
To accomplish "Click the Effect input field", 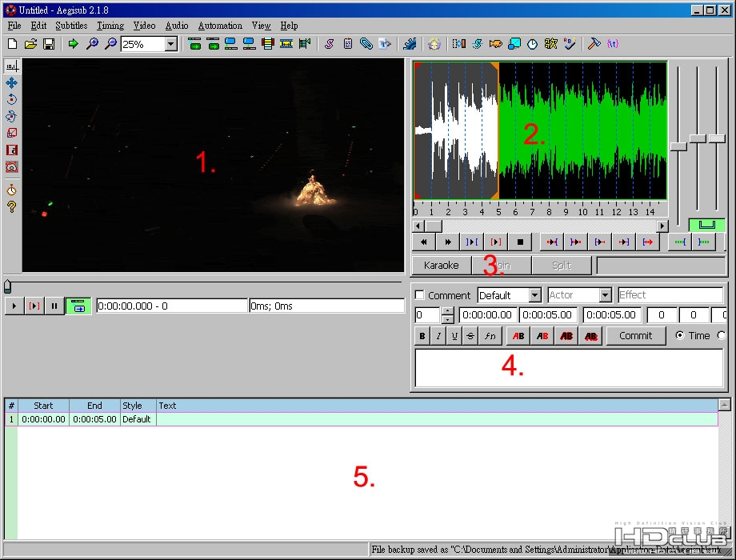I will (670, 294).
